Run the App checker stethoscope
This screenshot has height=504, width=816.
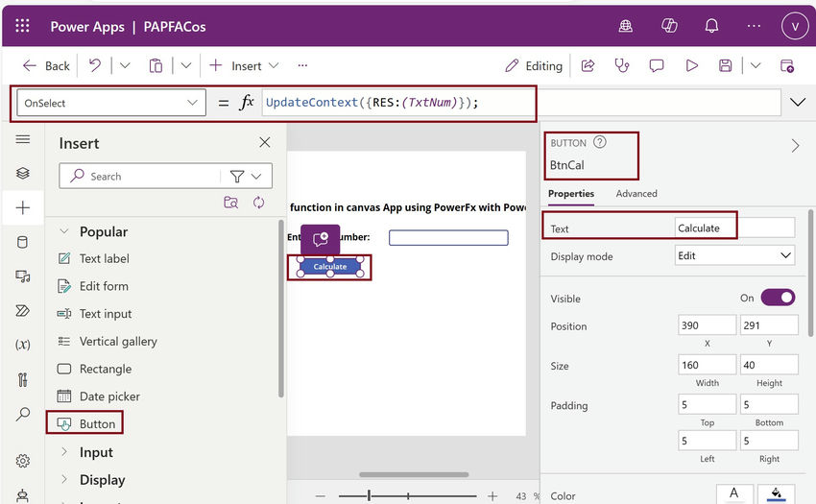click(622, 65)
